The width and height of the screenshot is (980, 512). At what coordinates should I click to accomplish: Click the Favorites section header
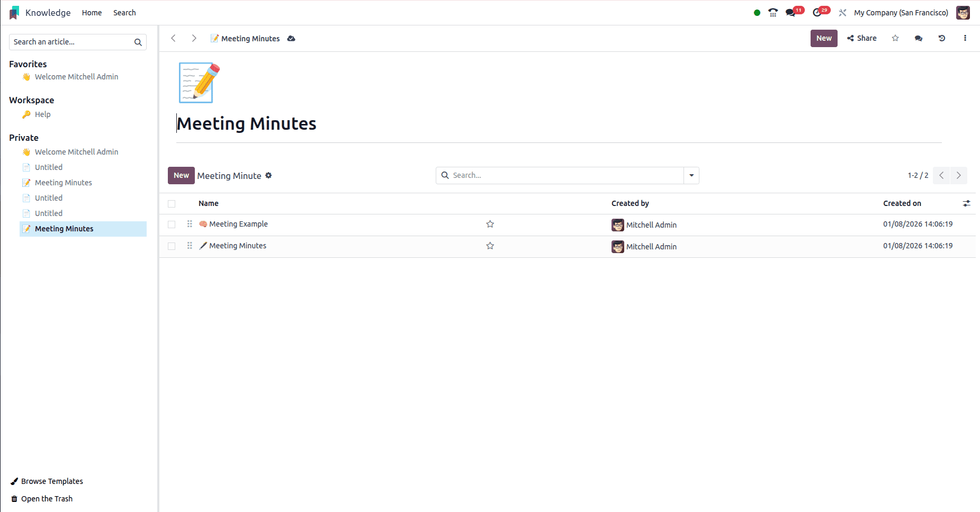(28, 64)
